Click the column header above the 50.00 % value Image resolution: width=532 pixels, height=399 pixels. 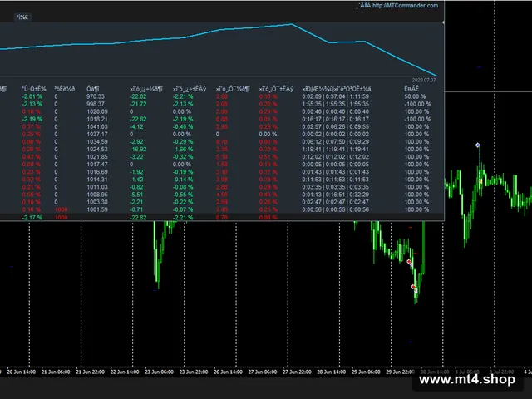(411, 89)
